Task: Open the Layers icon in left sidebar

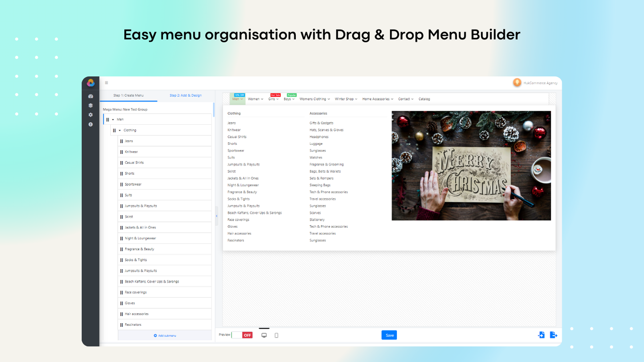Action: [91, 106]
